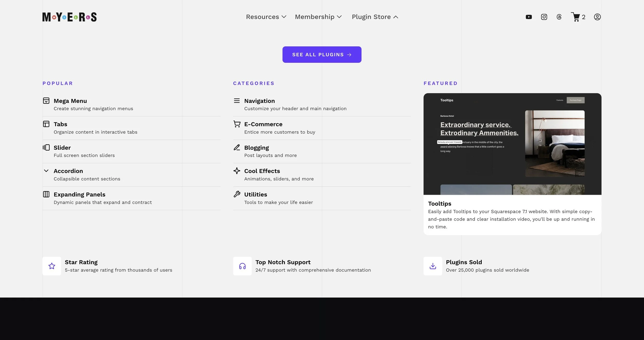Open the user account icon
The image size is (644, 340).
[597, 17]
